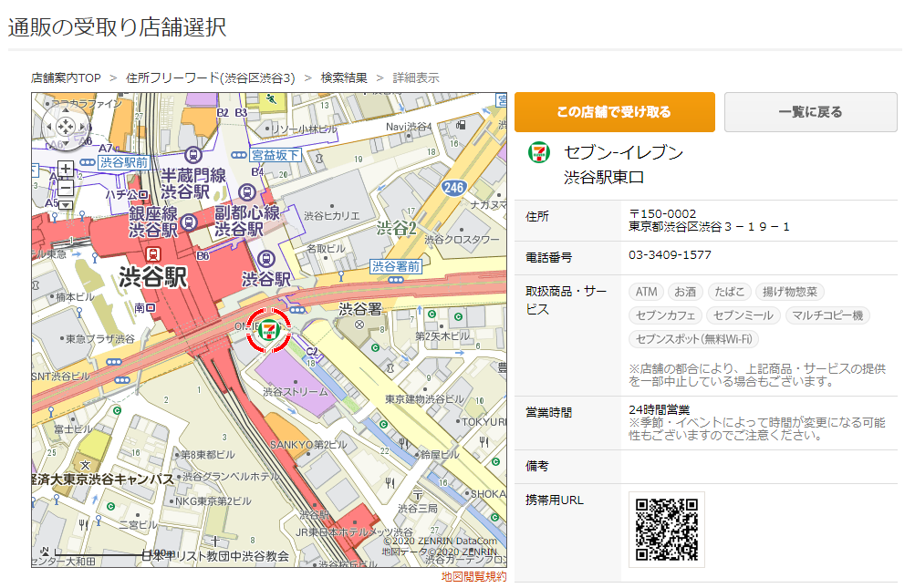Click the 渋谷三局 post office icon

tap(417, 495)
